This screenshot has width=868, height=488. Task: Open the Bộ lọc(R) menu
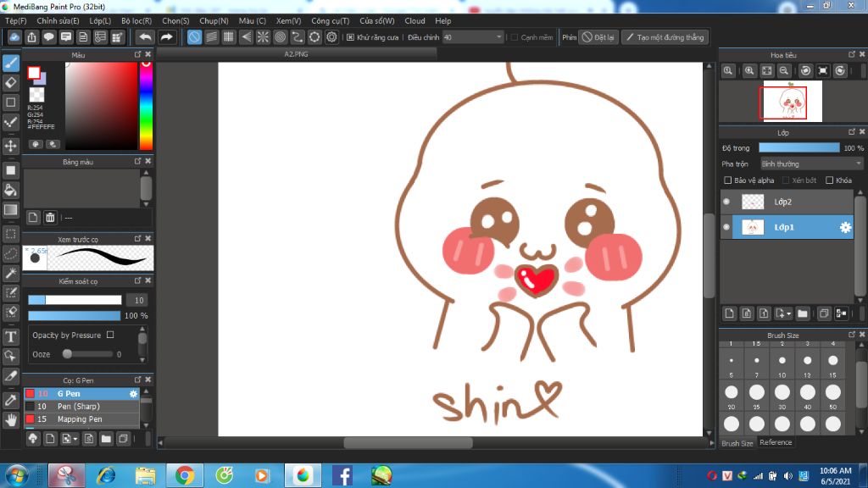pos(136,21)
